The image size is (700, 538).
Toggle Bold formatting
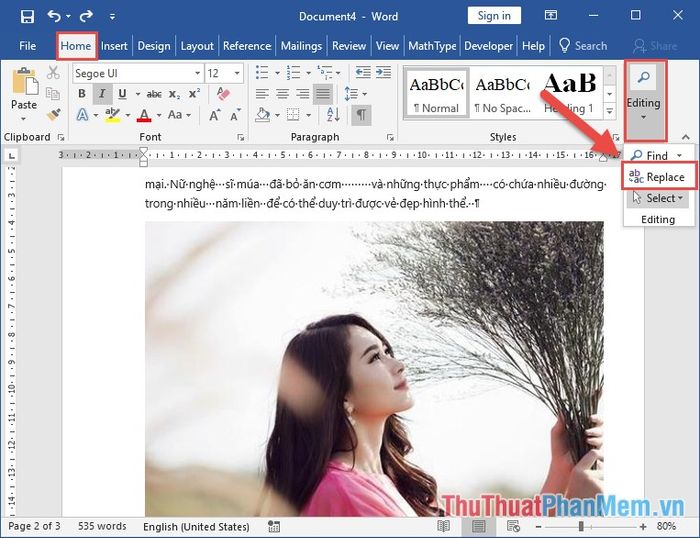(80, 94)
